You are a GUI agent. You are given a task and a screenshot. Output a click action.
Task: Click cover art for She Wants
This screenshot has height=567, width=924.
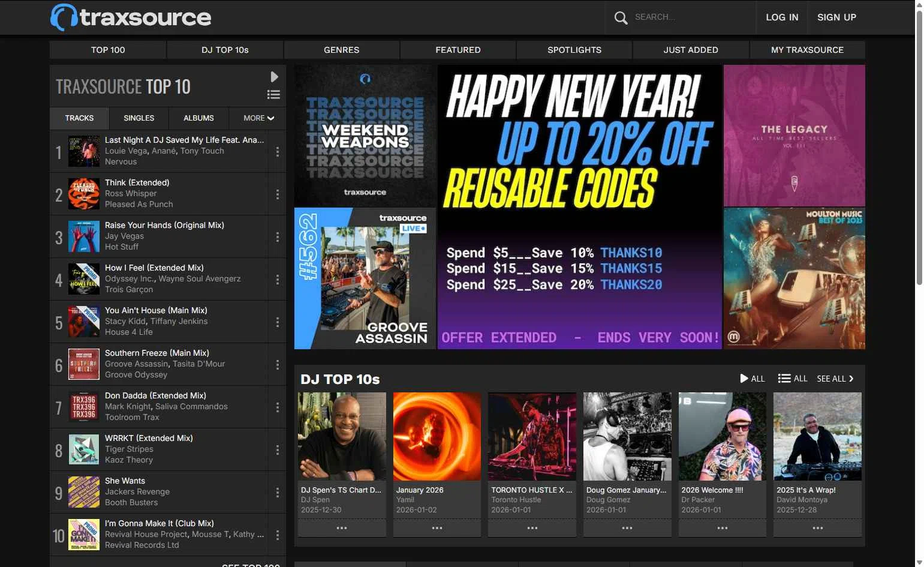84,492
